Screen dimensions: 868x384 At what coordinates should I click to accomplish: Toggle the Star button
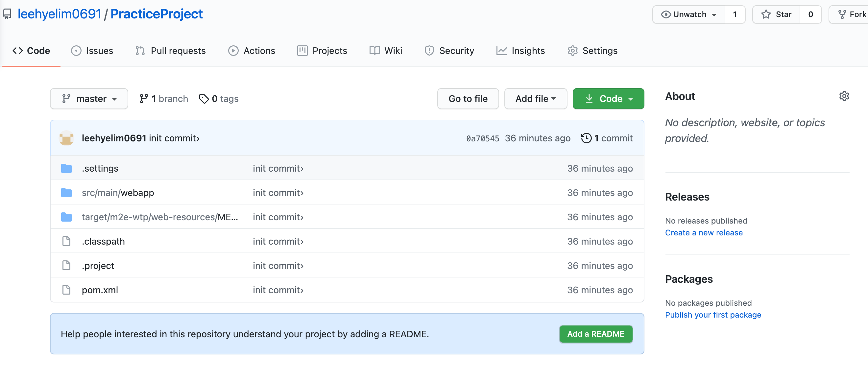tap(776, 14)
